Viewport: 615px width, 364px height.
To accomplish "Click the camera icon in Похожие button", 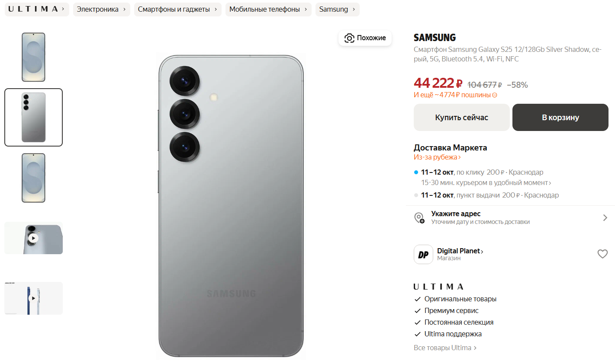I will coord(349,38).
